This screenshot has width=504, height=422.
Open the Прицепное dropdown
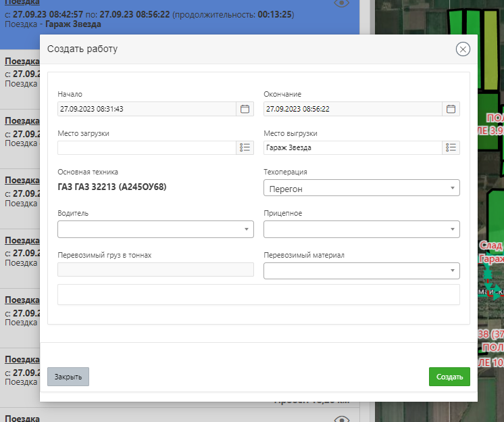pyautogui.click(x=361, y=230)
